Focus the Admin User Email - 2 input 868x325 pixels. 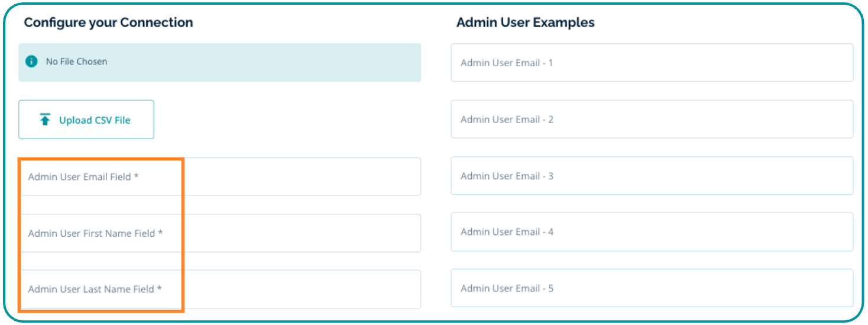pos(652,120)
